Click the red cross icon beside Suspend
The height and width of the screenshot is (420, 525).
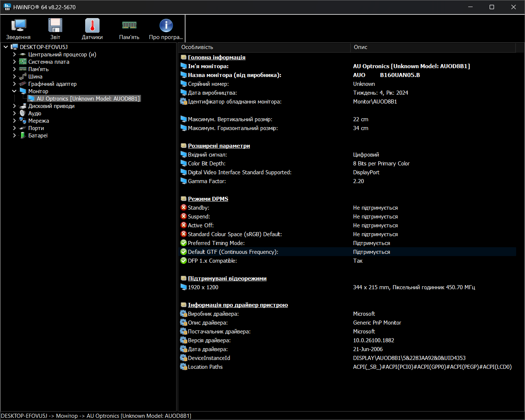[x=184, y=216]
